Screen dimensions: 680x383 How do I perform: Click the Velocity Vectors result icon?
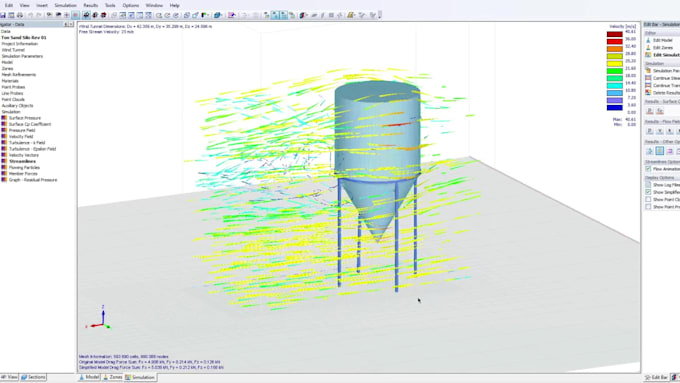4,155
